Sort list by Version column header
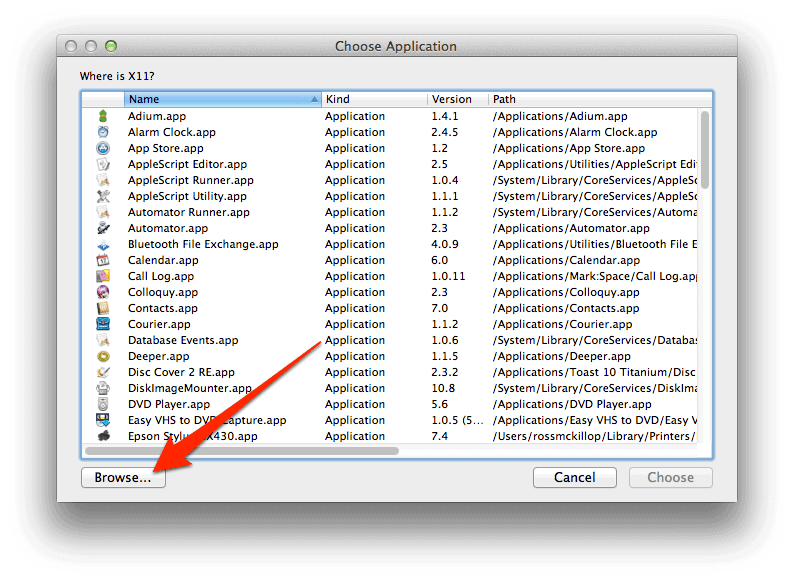Image resolution: width=794 pixels, height=581 pixels. (456, 99)
